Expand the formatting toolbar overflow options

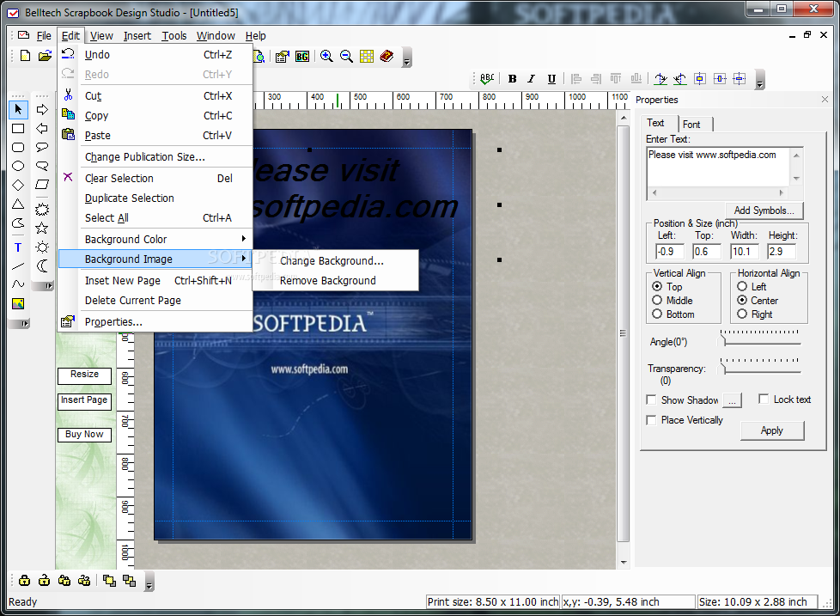click(759, 80)
